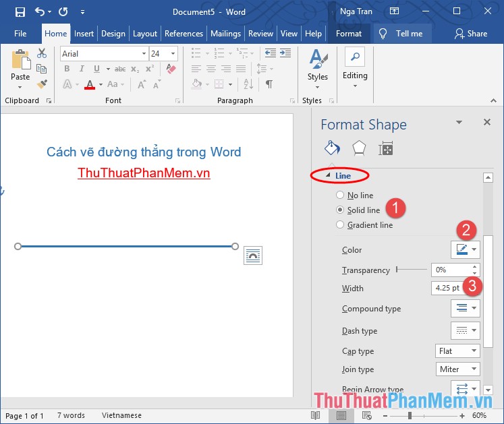Click the Multilevel List icon

pos(242,53)
